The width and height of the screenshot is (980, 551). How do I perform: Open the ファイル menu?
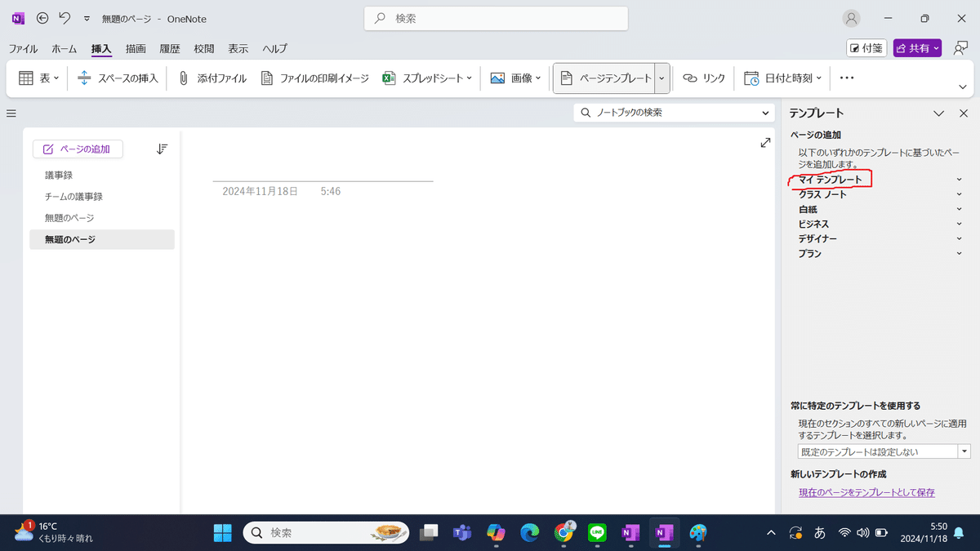pos(23,49)
